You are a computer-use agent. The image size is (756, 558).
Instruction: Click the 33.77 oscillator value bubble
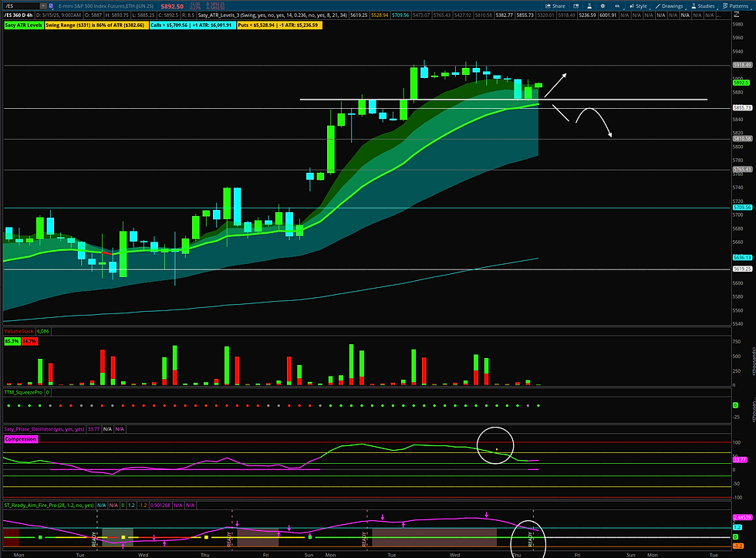pos(740,460)
